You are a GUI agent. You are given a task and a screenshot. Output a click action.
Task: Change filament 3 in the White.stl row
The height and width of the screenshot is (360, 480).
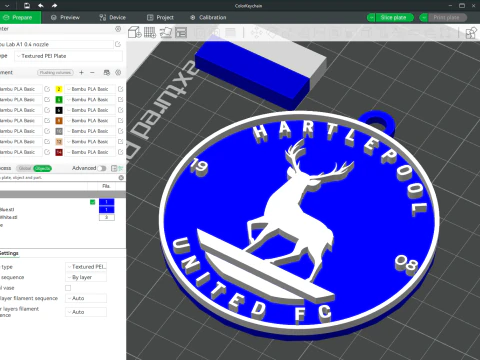click(107, 217)
